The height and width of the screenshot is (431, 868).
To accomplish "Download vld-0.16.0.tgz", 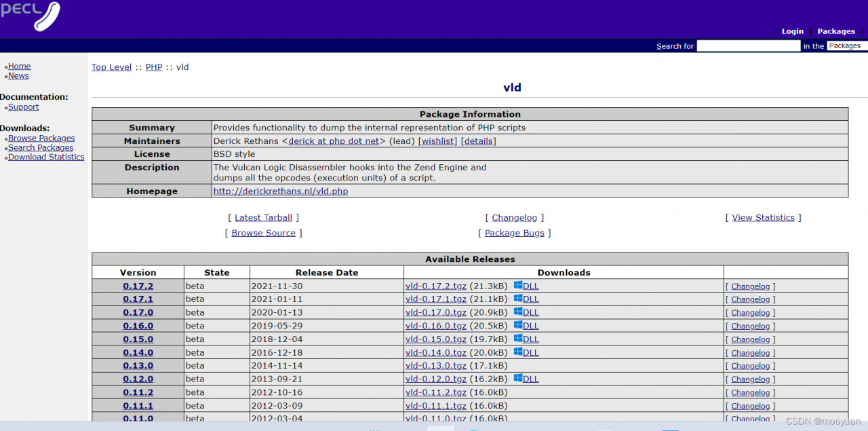I will tap(435, 326).
